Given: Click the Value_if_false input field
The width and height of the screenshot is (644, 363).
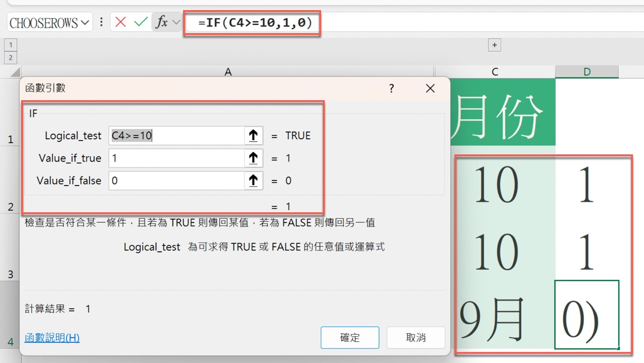Looking at the screenshot, I should (176, 181).
